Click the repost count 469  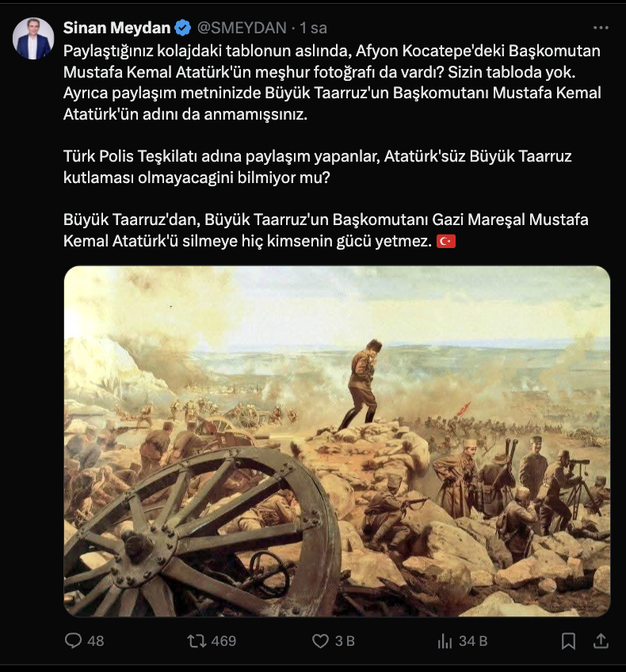coord(223,641)
